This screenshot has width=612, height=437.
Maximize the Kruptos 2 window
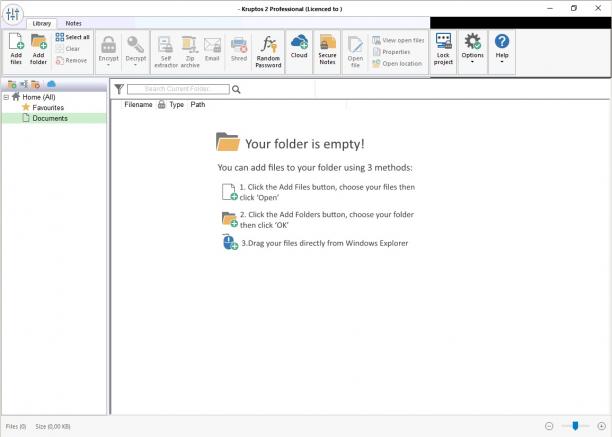click(x=574, y=8)
